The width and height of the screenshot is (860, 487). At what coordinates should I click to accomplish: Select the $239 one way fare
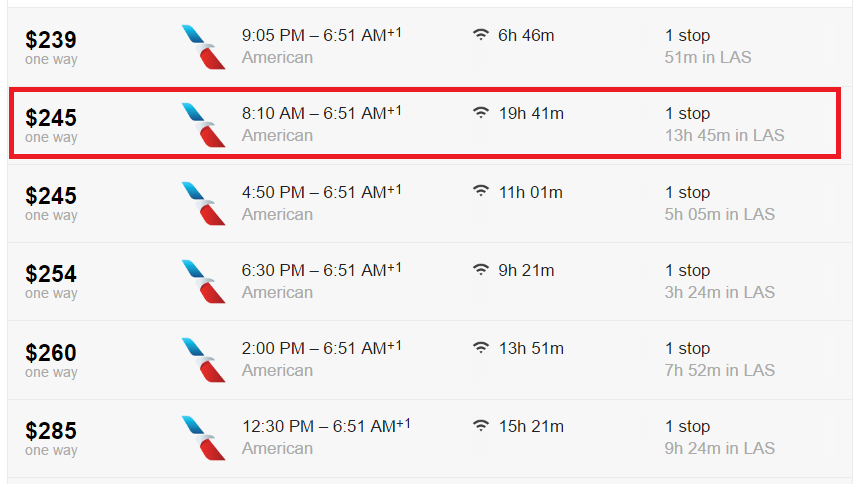pyautogui.click(x=51, y=47)
